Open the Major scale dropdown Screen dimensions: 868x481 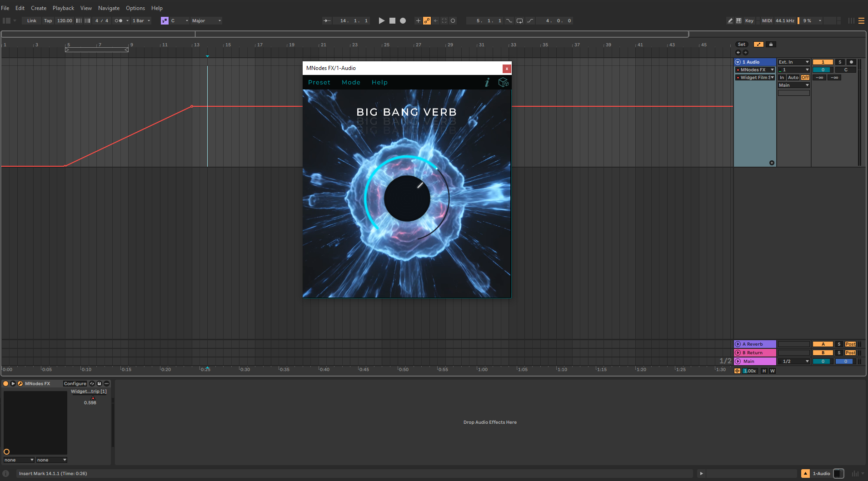[x=206, y=21]
